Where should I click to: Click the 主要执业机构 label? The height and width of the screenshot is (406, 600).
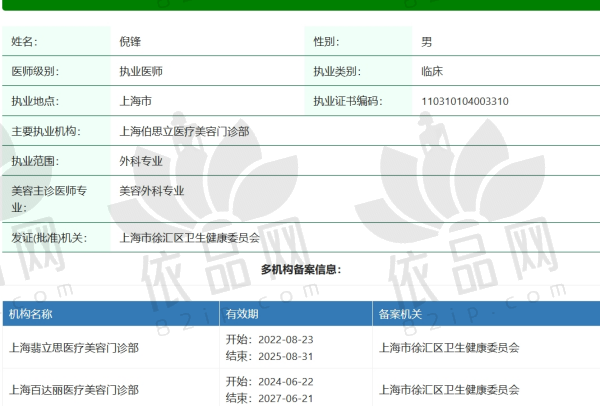point(46,131)
